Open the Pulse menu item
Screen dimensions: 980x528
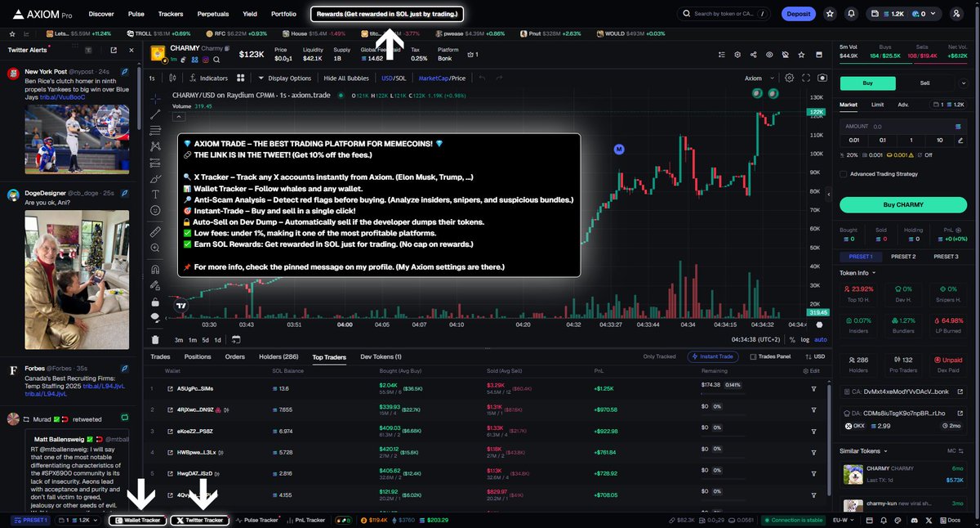click(136, 14)
